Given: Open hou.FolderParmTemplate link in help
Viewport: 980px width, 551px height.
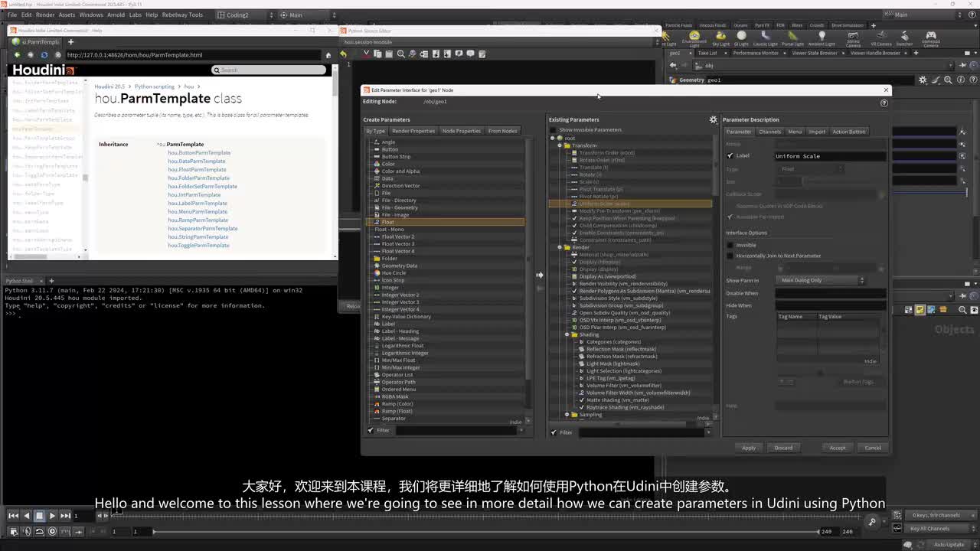Looking at the screenshot, I should point(198,178).
